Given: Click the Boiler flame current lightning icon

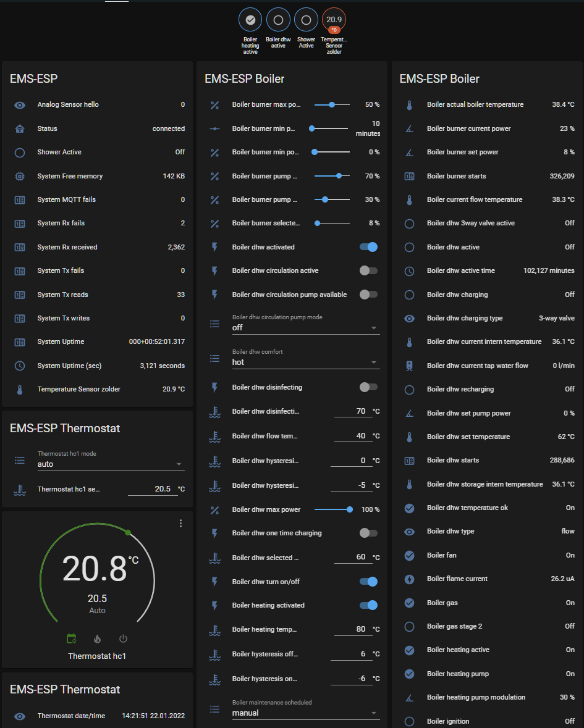Looking at the screenshot, I should point(409,579).
